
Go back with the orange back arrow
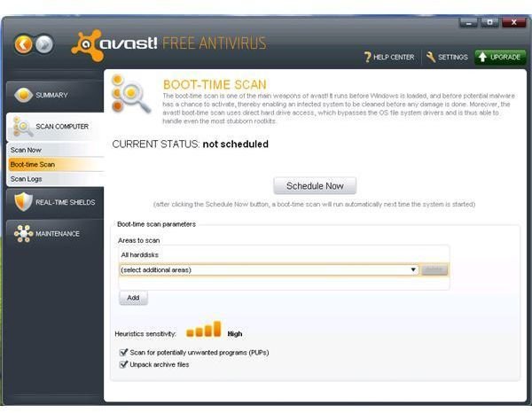coord(23,44)
